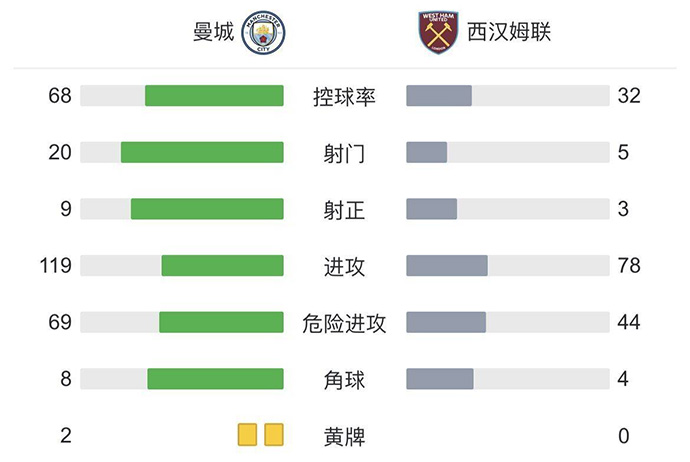Select the 射正 stat label
This screenshot has width=690, height=462.
(344, 209)
